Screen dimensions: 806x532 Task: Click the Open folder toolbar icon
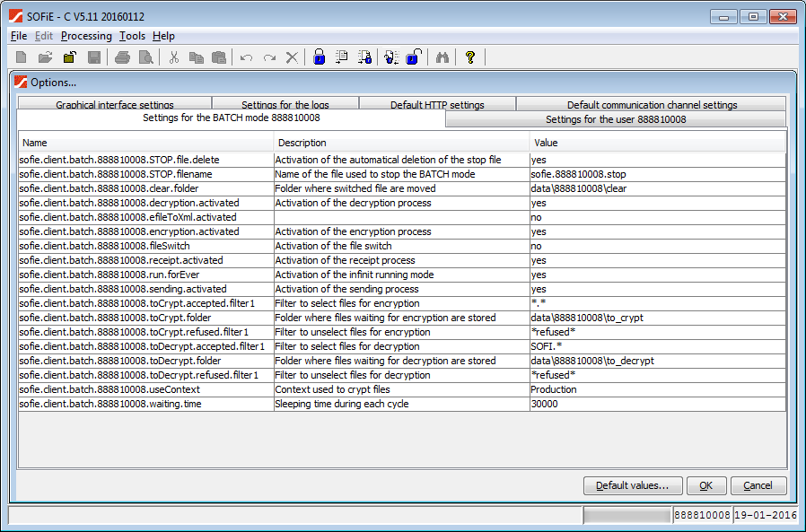coord(45,57)
